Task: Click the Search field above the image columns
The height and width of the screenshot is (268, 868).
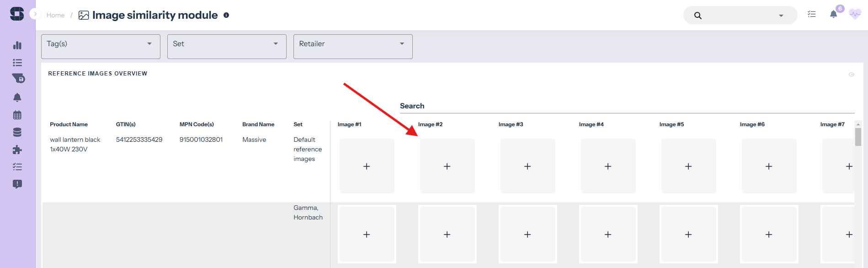Action: pos(626,106)
